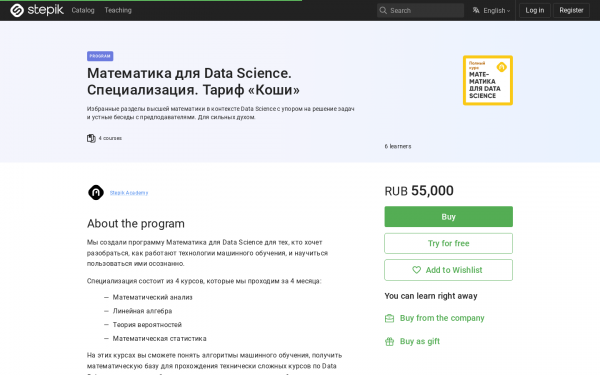Click the '4 courses' text

[110, 138]
